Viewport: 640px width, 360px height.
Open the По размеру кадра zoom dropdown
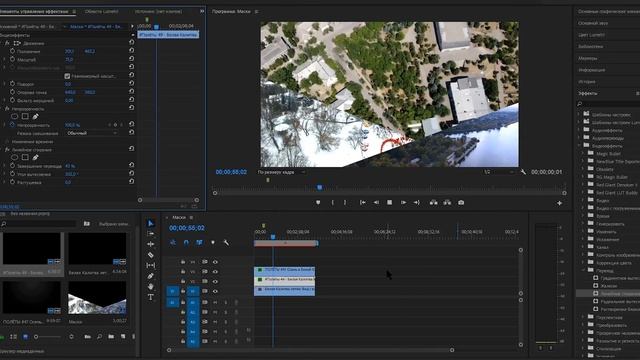pos(281,172)
